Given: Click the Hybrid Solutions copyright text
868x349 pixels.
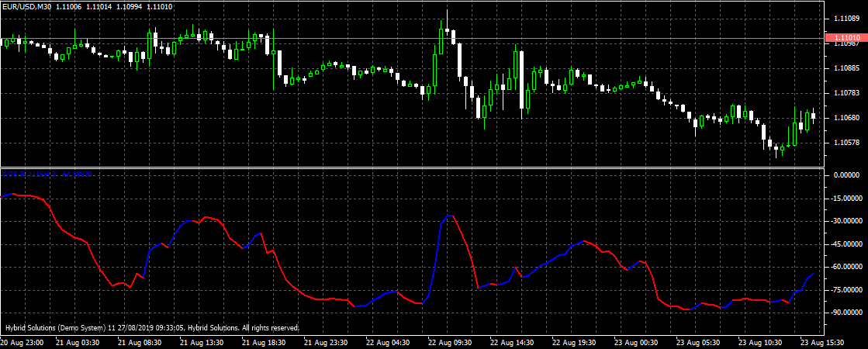Looking at the screenshot, I should [151, 327].
